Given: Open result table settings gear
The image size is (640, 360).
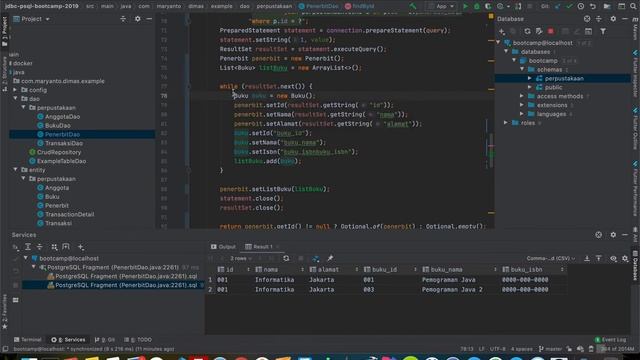Looking at the screenshot, I should coord(625,258).
